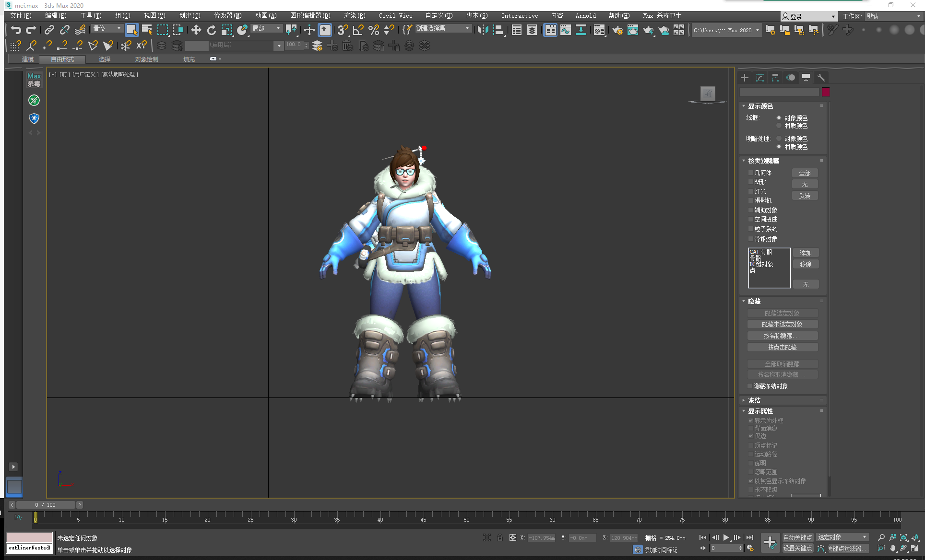Click the Select and Link icon
The height and width of the screenshot is (560, 925).
[x=49, y=30]
